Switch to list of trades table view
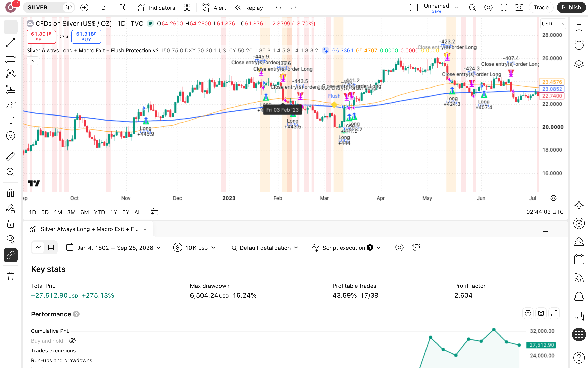Viewport: 588px width, 368px height. (x=51, y=248)
